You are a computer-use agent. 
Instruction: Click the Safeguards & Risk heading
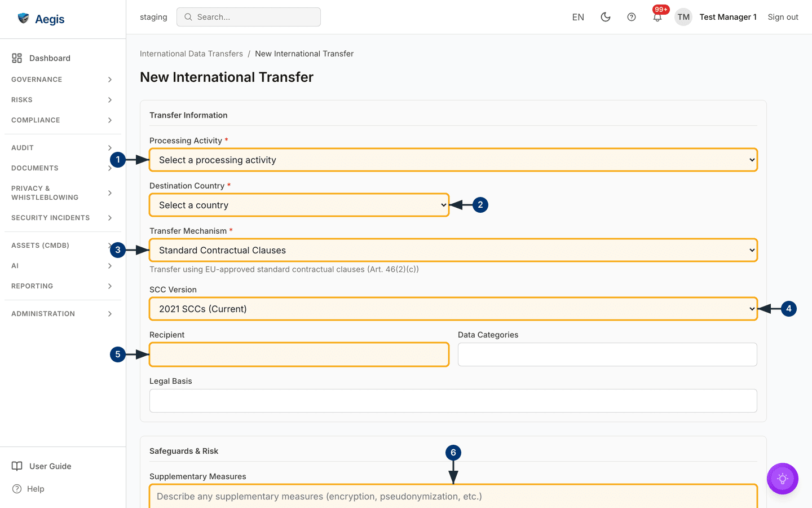(x=184, y=451)
